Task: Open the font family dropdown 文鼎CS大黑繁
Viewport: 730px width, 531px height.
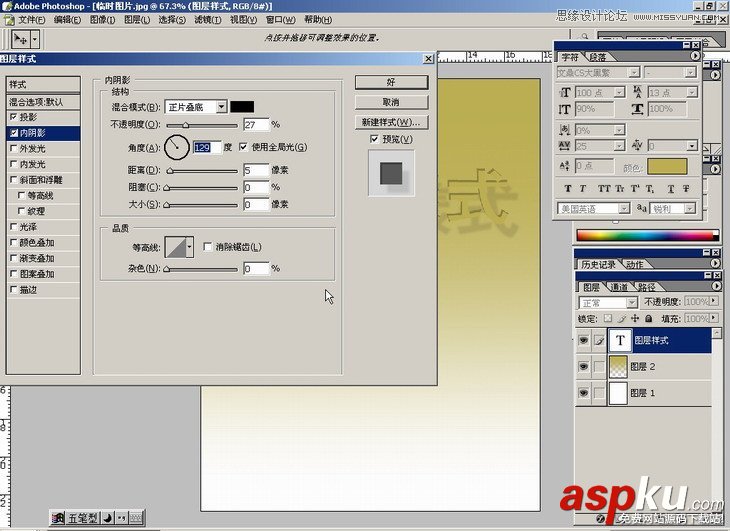Action: [634, 73]
